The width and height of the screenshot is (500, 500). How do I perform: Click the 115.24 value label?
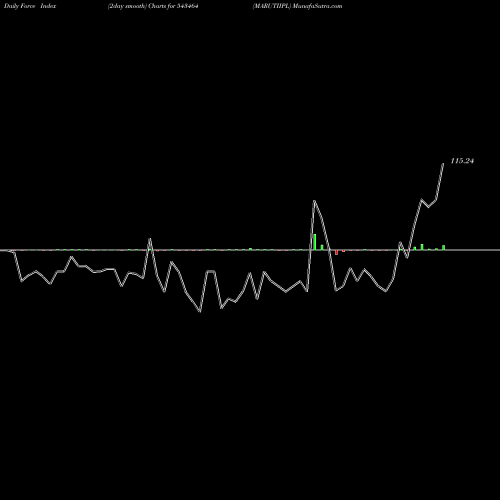click(x=462, y=161)
